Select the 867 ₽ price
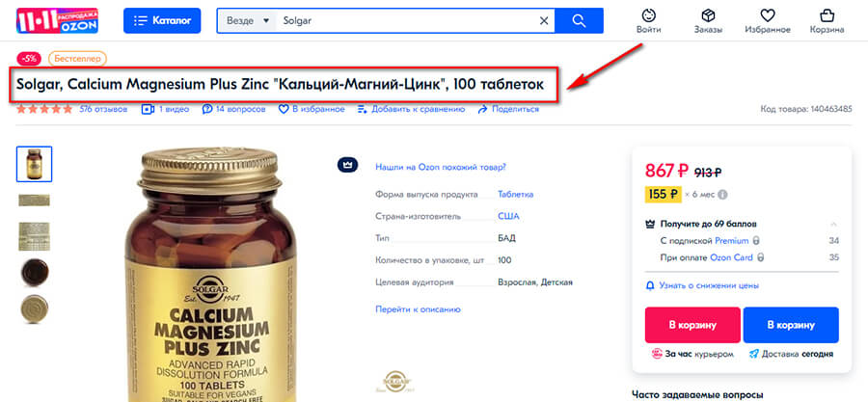 pos(667,171)
